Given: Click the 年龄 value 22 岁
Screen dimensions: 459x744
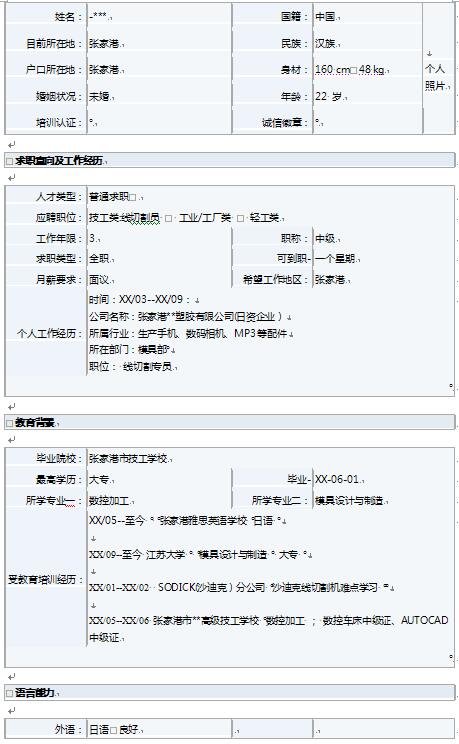Looking at the screenshot, I should [328, 96].
